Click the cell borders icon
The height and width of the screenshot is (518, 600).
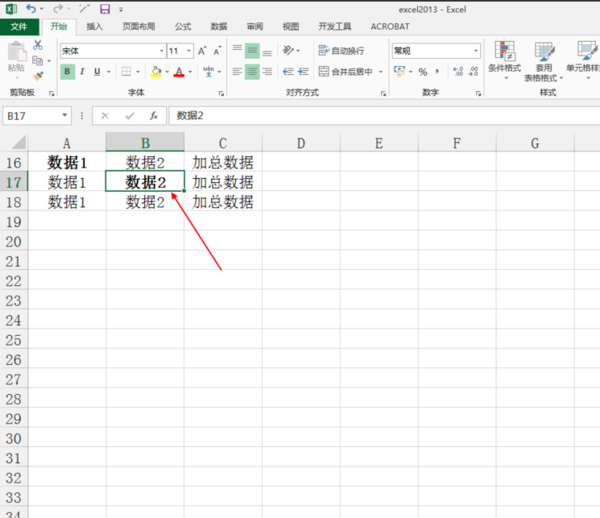point(126,72)
